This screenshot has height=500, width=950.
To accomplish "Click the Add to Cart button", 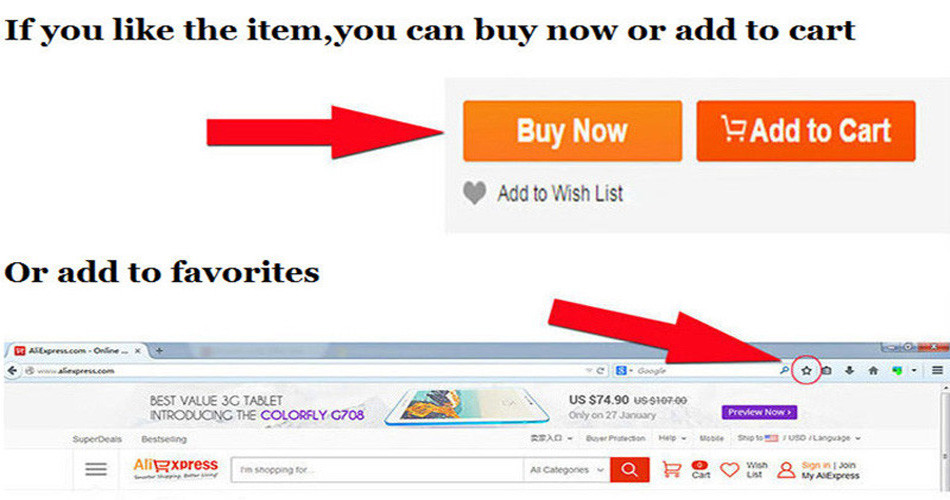I will 806,131.
